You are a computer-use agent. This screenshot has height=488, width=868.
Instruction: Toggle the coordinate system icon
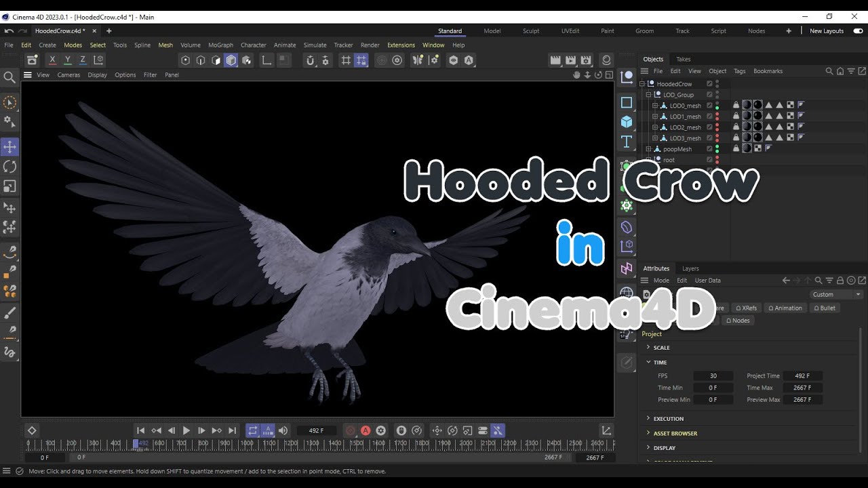click(x=98, y=60)
